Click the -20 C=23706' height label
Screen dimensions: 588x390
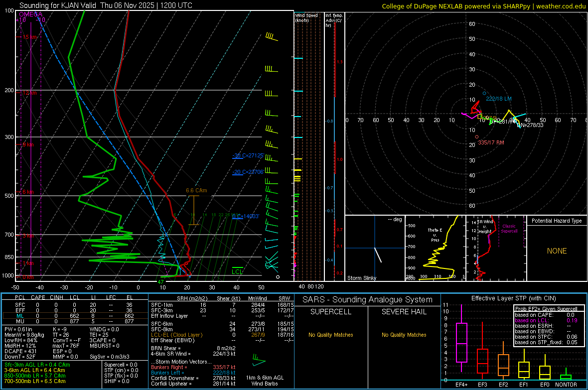[248, 172]
